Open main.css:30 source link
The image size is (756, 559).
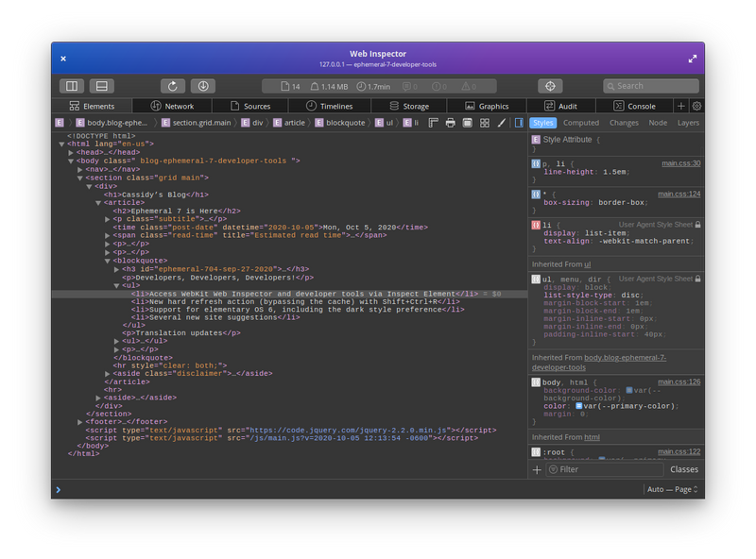pyautogui.click(x=680, y=163)
